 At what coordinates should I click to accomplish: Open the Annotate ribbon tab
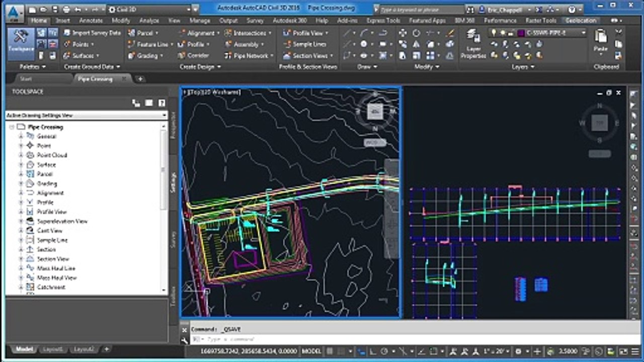91,21
